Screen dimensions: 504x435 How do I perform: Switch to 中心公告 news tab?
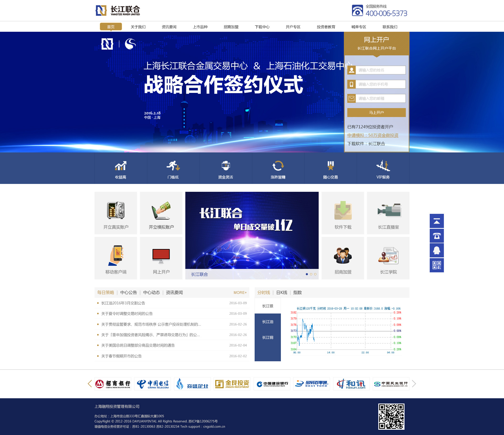129,293
